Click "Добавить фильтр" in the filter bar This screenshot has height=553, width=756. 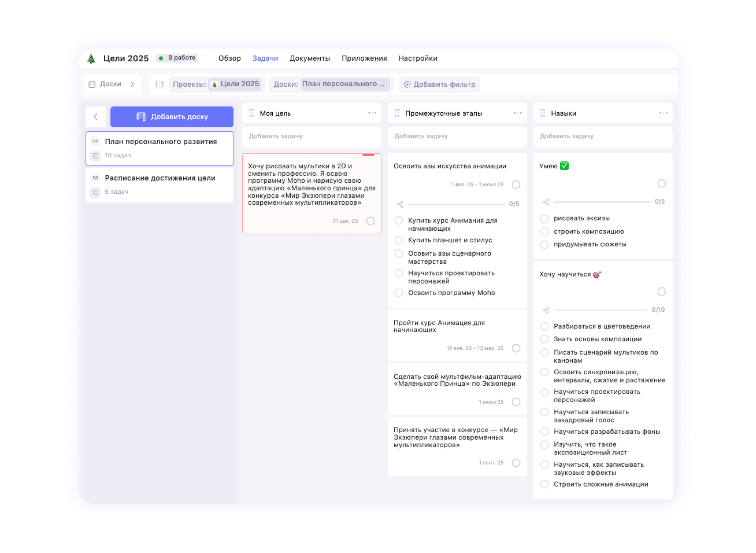pos(439,84)
